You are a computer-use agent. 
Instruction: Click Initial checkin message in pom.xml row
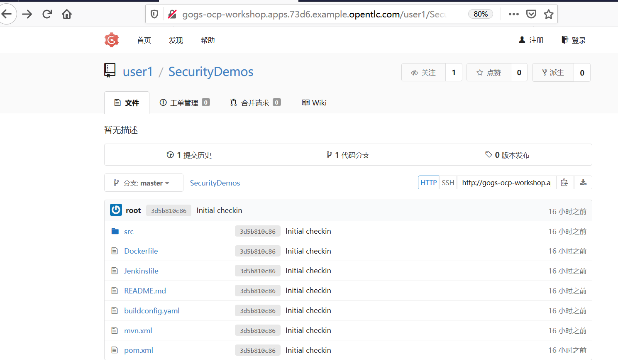coord(308,350)
